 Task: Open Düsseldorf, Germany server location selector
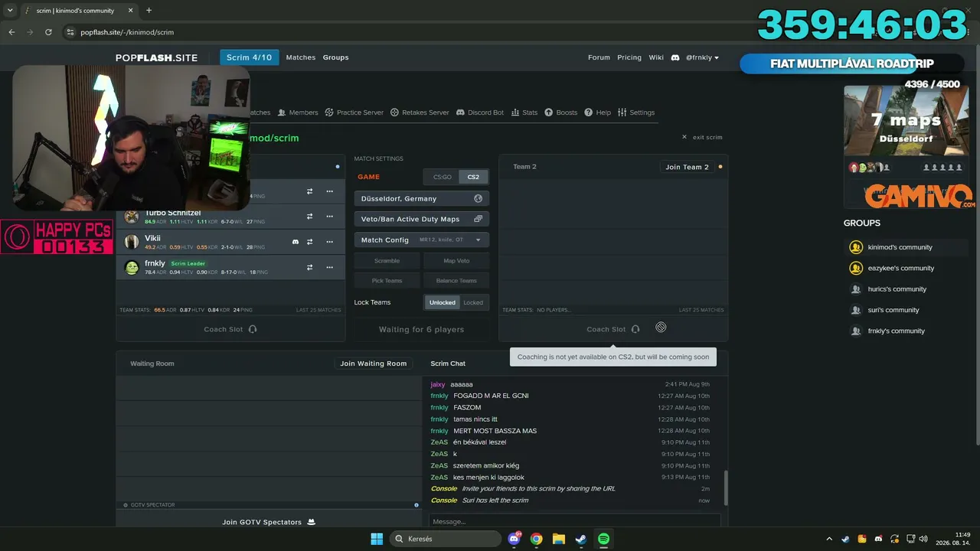(x=422, y=198)
